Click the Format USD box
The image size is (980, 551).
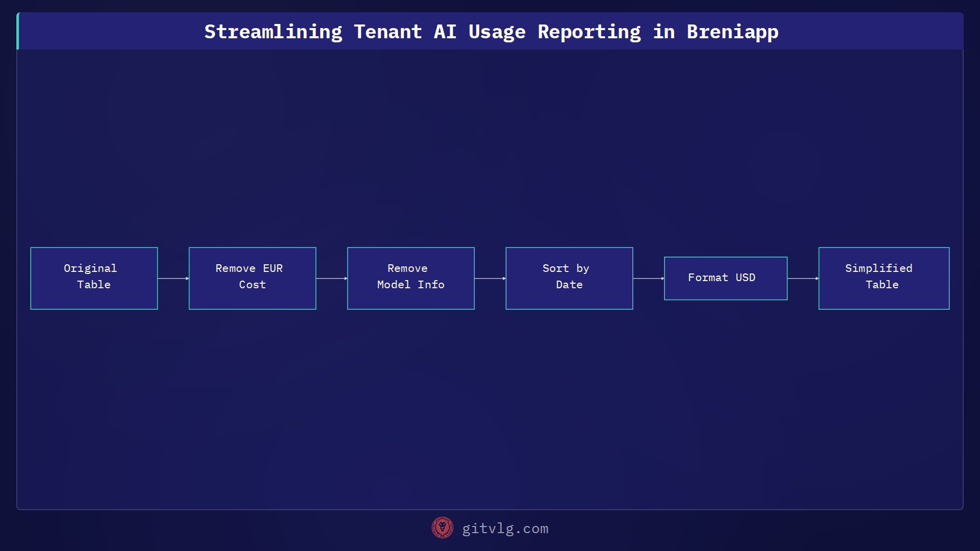pos(725,278)
